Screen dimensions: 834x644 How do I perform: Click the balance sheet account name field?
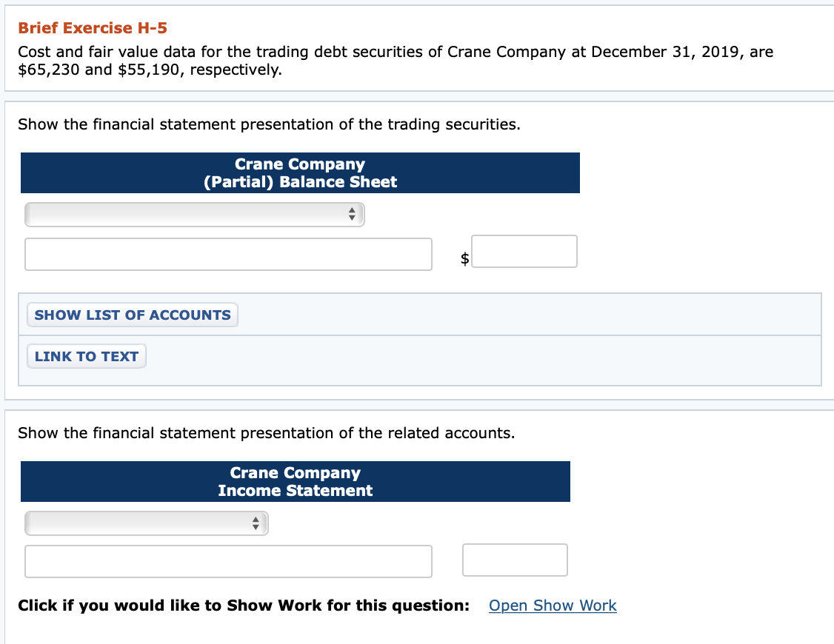pyautogui.click(x=228, y=254)
